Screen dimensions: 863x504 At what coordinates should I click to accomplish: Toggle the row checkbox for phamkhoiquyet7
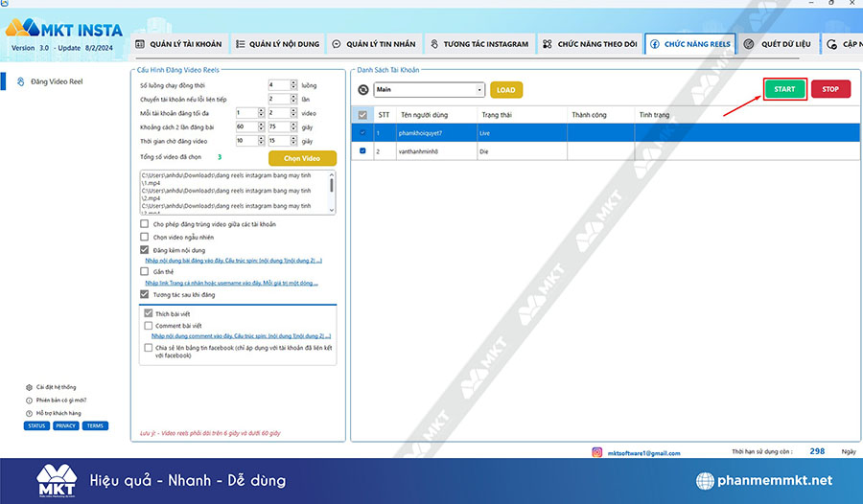pyautogui.click(x=362, y=132)
